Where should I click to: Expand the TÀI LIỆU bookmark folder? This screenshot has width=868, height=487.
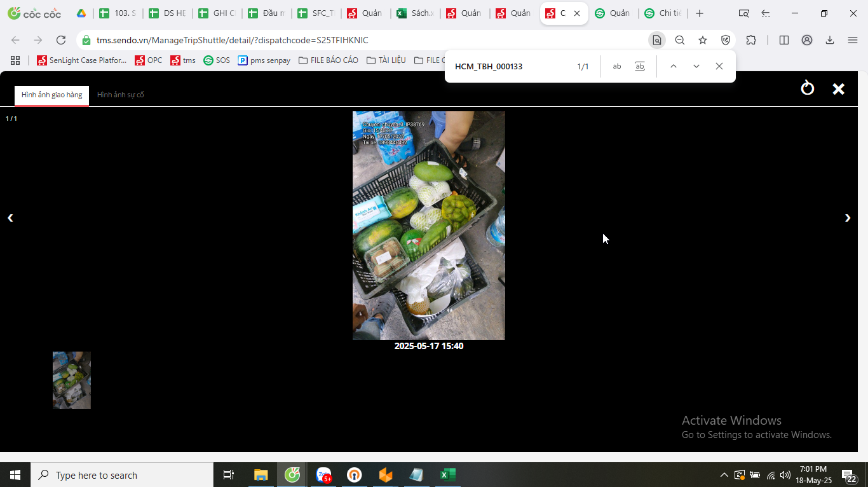(x=386, y=60)
